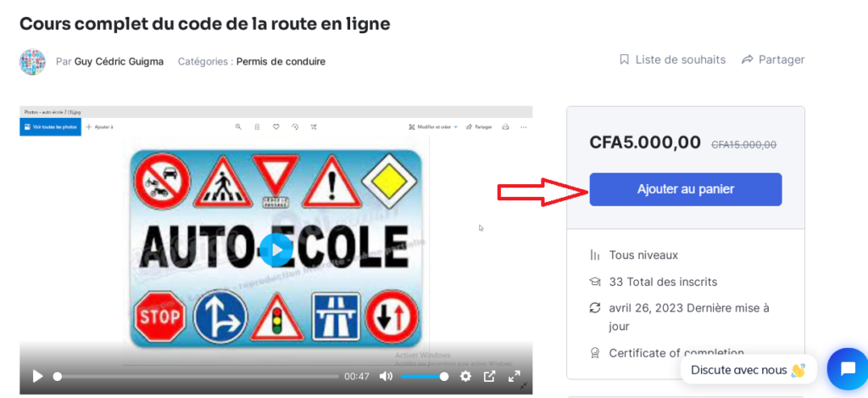The image size is (868, 398).
Task: Click the heart favorite icon in photo toolbar
Action: point(275,127)
